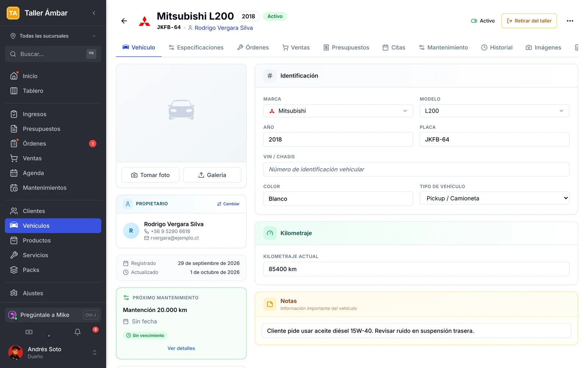
Task: Open the Citas tab
Action: [394, 47]
